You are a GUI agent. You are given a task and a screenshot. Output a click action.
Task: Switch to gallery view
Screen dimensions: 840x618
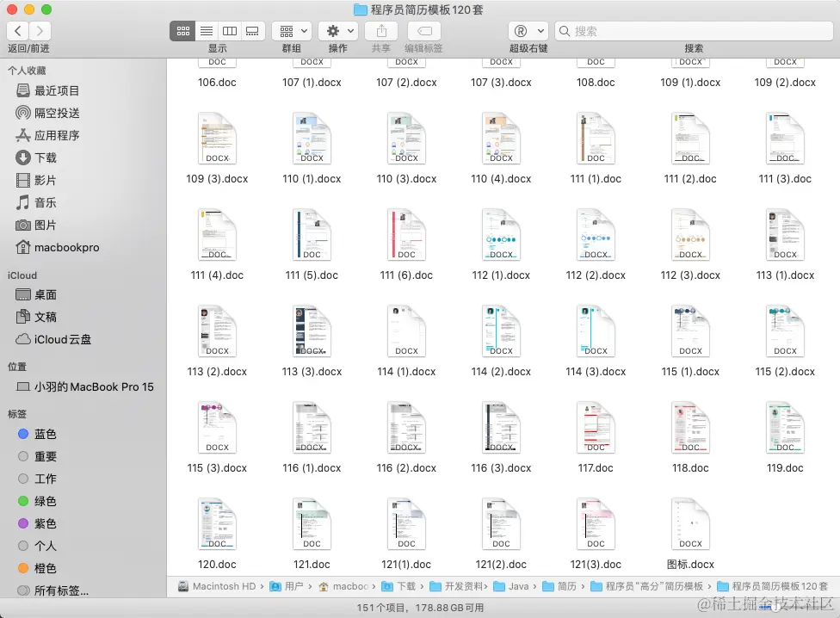tap(252, 31)
